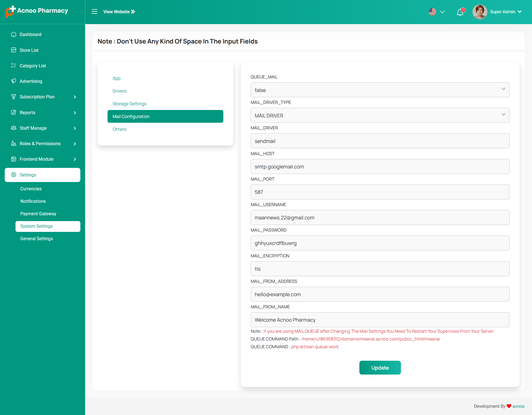Click the Super Admin avatar
This screenshot has width=532, height=415.
(480, 12)
